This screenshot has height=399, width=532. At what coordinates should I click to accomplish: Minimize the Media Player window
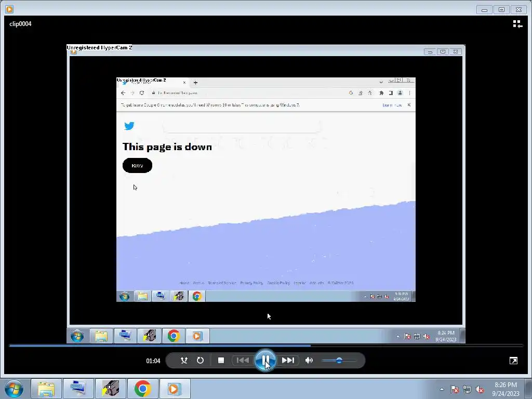pos(484,10)
